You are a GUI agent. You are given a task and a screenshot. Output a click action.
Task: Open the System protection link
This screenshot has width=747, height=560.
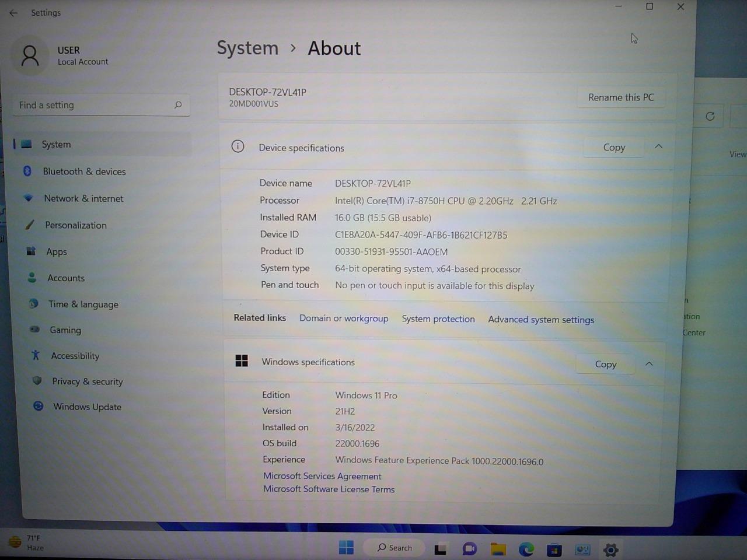point(438,319)
